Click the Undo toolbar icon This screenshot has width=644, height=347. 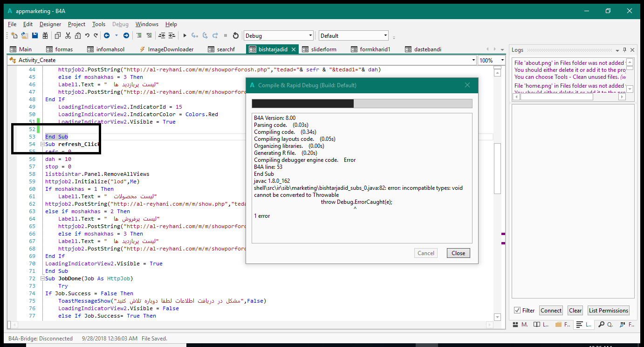click(x=87, y=35)
